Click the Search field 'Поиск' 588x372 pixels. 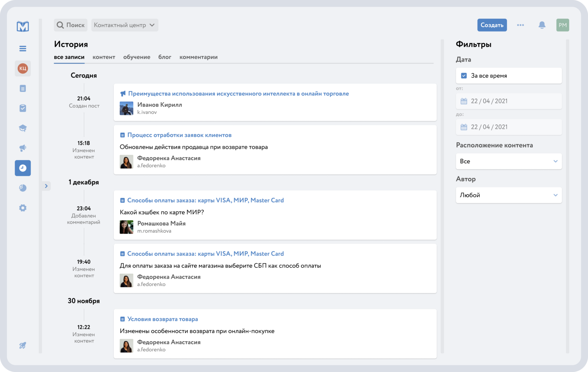(x=71, y=25)
